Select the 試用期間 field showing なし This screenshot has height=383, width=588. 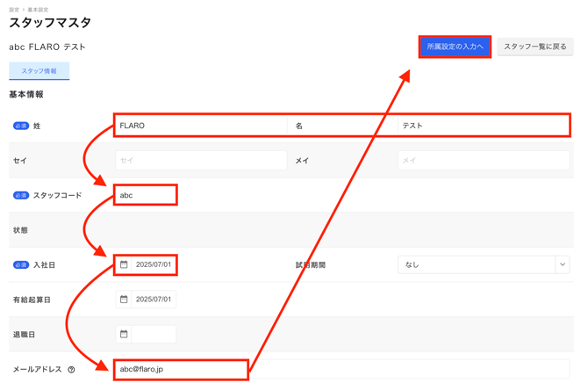click(474, 264)
